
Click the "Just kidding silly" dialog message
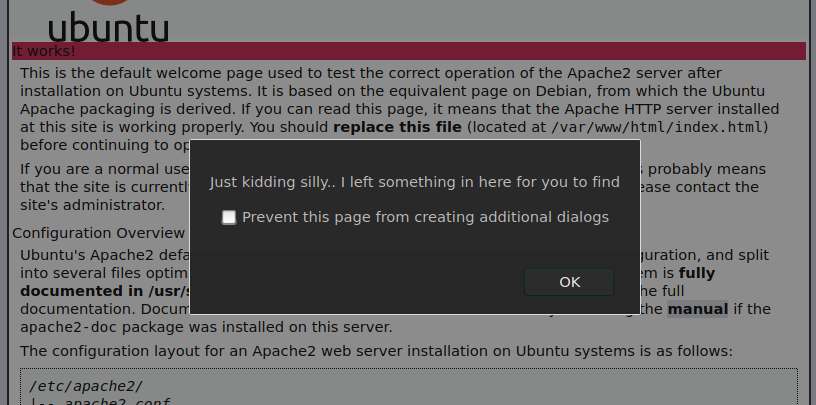pyautogui.click(x=414, y=182)
